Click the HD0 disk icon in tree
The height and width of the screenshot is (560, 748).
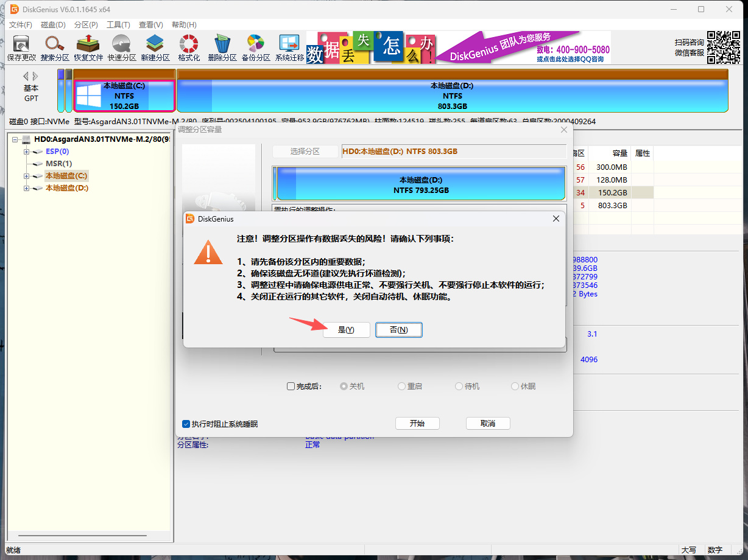pos(26,139)
